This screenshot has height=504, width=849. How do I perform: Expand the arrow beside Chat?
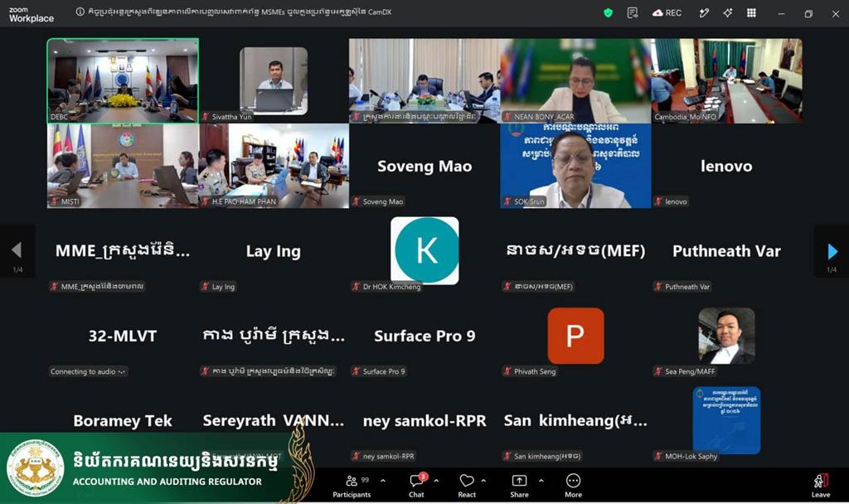[436, 480]
